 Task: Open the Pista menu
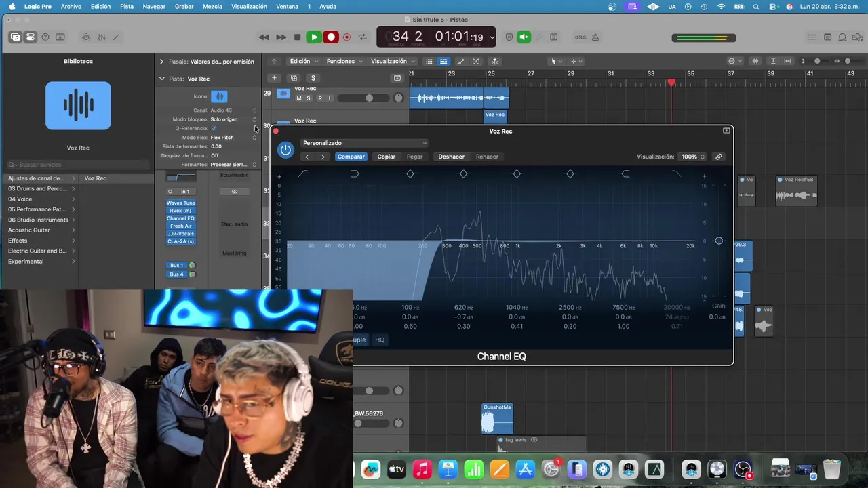pos(127,6)
